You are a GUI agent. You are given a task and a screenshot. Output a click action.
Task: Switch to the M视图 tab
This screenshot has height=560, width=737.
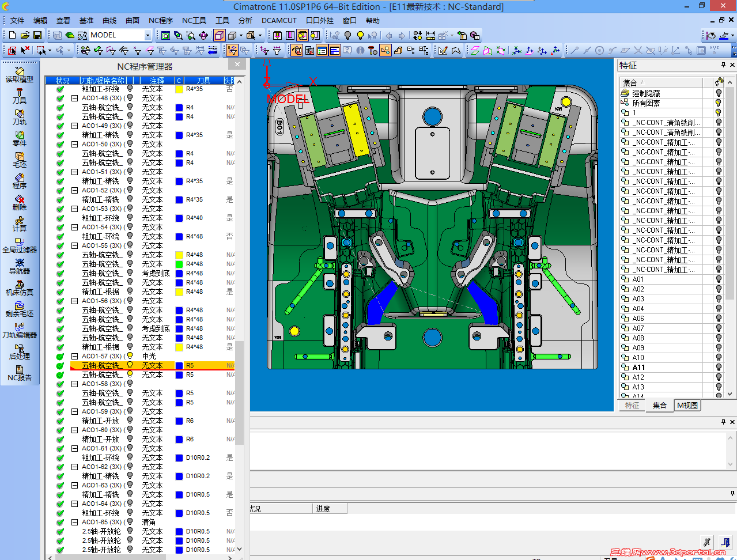pyautogui.click(x=687, y=405)
